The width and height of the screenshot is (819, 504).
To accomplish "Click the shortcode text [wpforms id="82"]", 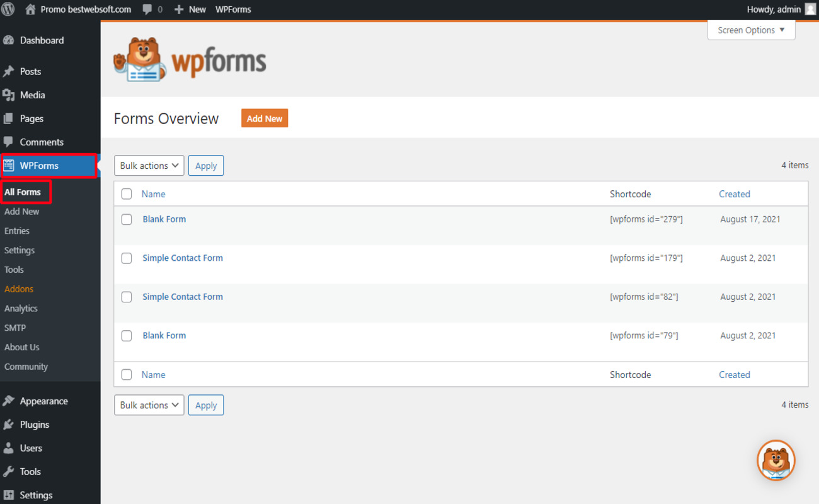I will point(644,297).
